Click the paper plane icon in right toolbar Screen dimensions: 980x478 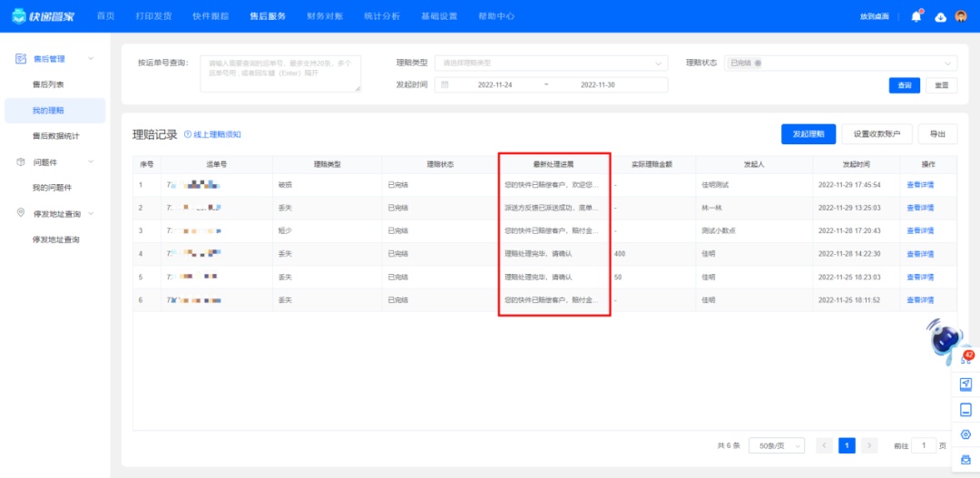965,384
